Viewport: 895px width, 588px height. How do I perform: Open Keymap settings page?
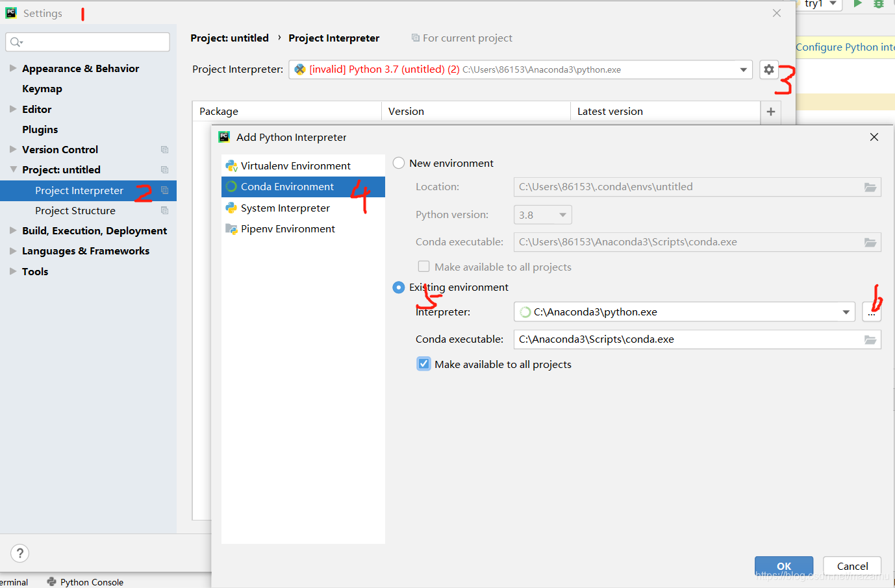tap(42, 89)
